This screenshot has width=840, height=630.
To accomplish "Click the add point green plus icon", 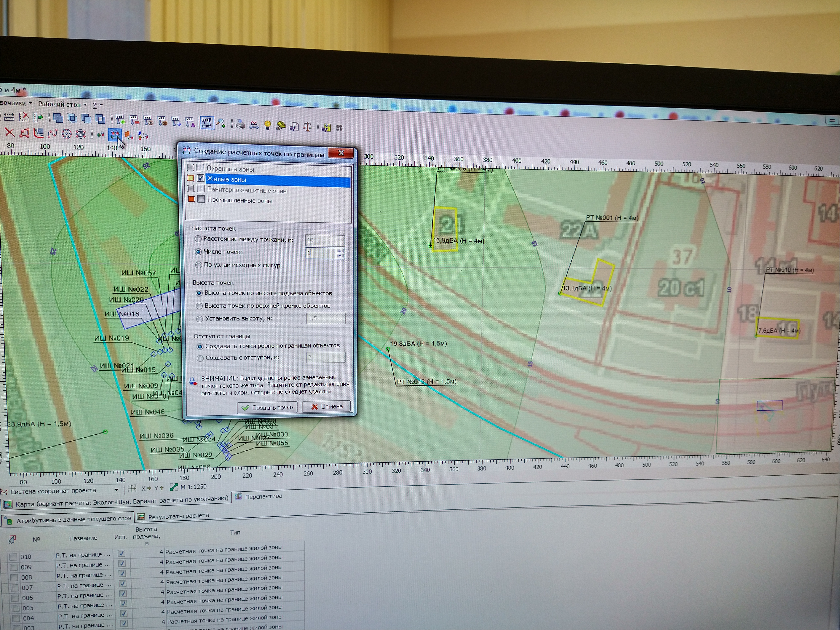I will click(x=100, y=134).
